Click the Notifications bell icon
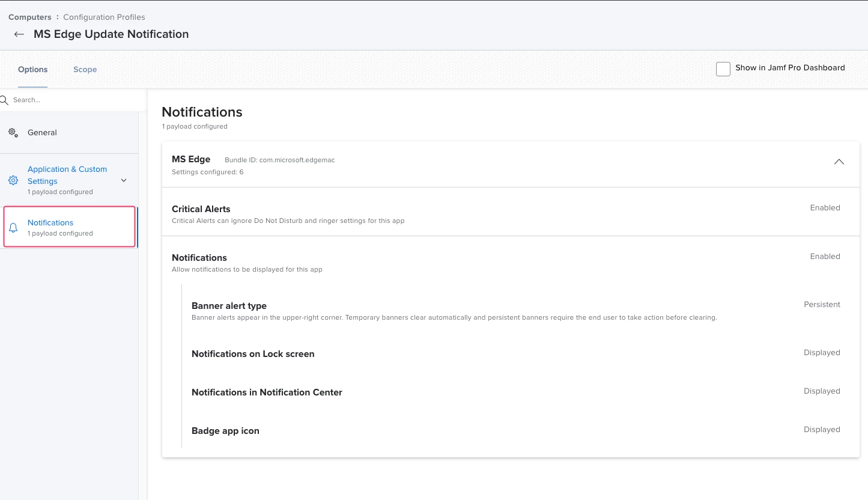The width and height of the screenshot is (868, 500). [x=13, y=228]
